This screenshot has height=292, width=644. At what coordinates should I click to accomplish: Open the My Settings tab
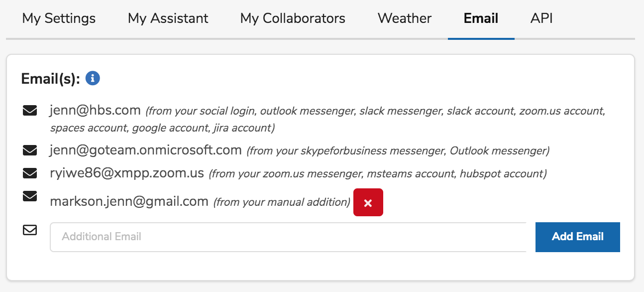(59, 19)
